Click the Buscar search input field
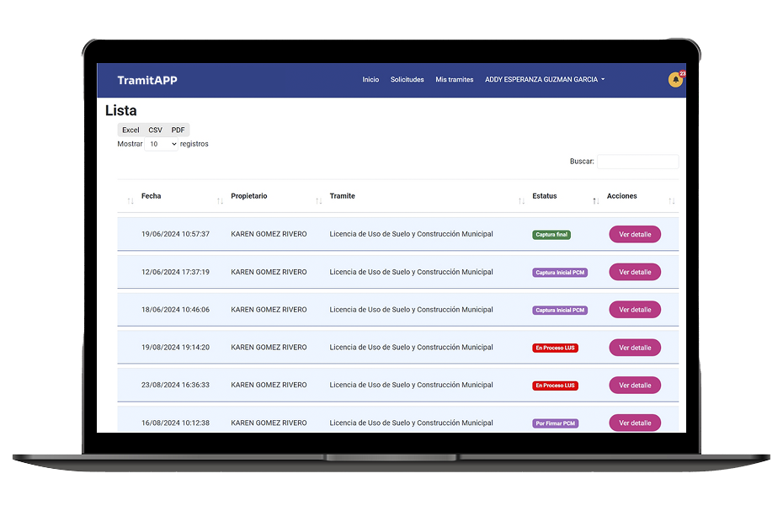Image resolution: width=783 pixels, height=532 pixels. (x=637, y=162)
